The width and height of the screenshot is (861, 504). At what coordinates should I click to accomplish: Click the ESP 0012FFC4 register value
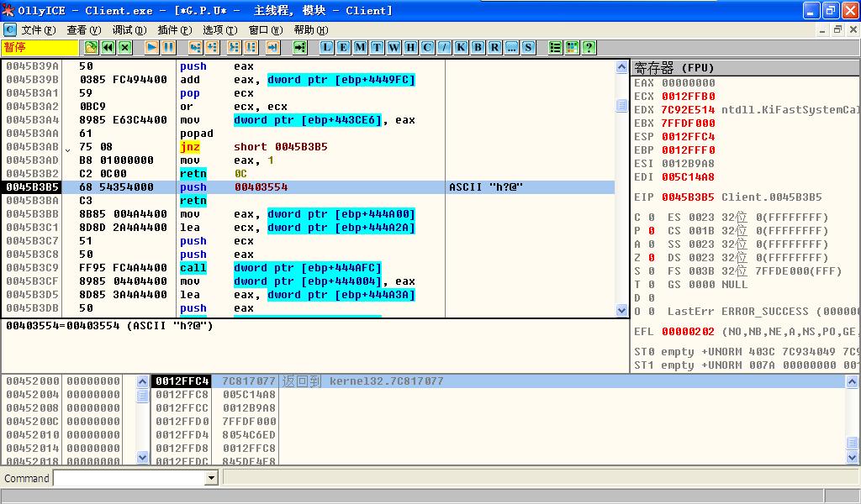pos(688,137)
